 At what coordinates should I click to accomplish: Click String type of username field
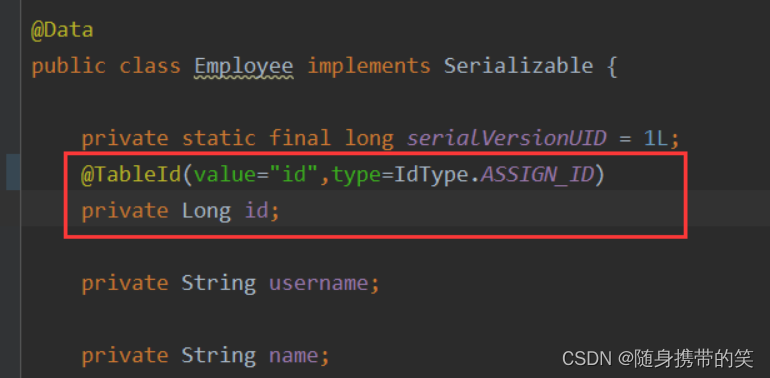(x=219, y=284)
